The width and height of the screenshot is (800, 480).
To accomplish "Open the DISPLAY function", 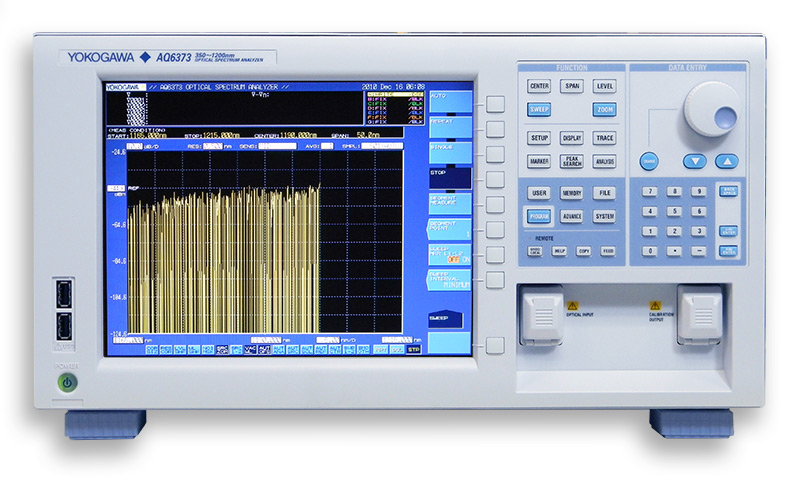I will (572, 138).
